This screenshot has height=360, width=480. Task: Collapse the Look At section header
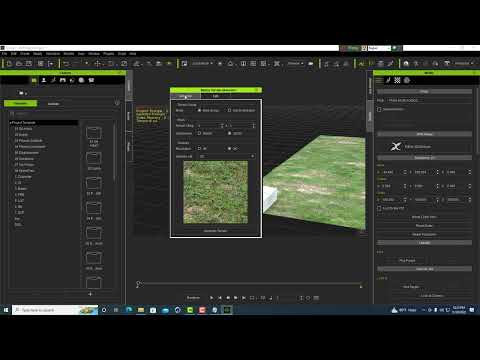point(424,269)
